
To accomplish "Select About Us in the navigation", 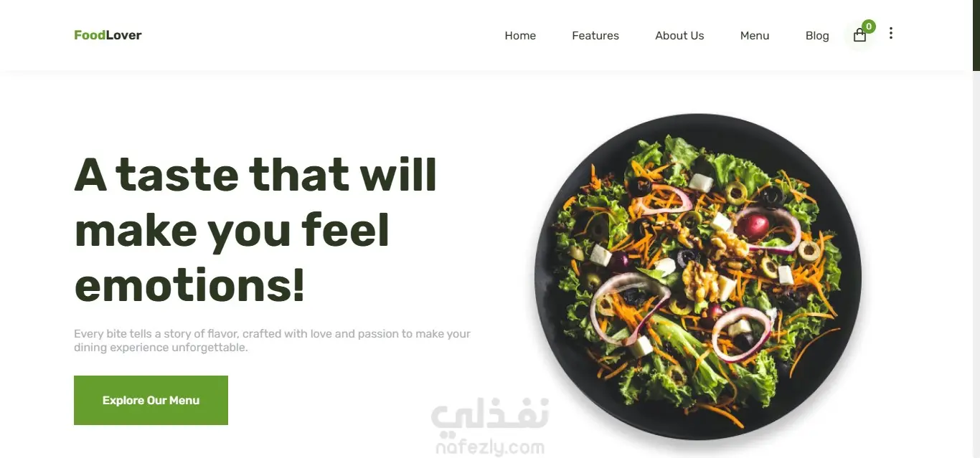I will tap(679, 36).
